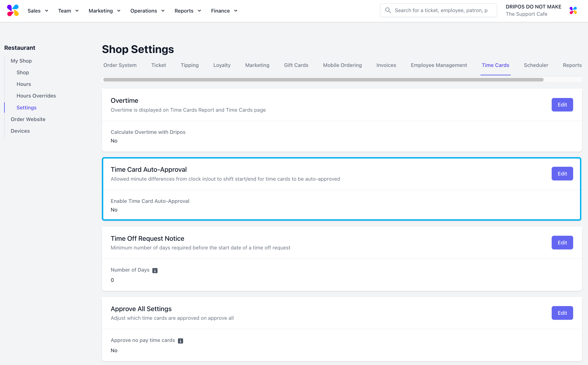Open the Team dropdown menu
The width and height of the screenshot is (588, 365).
[68, 11]
